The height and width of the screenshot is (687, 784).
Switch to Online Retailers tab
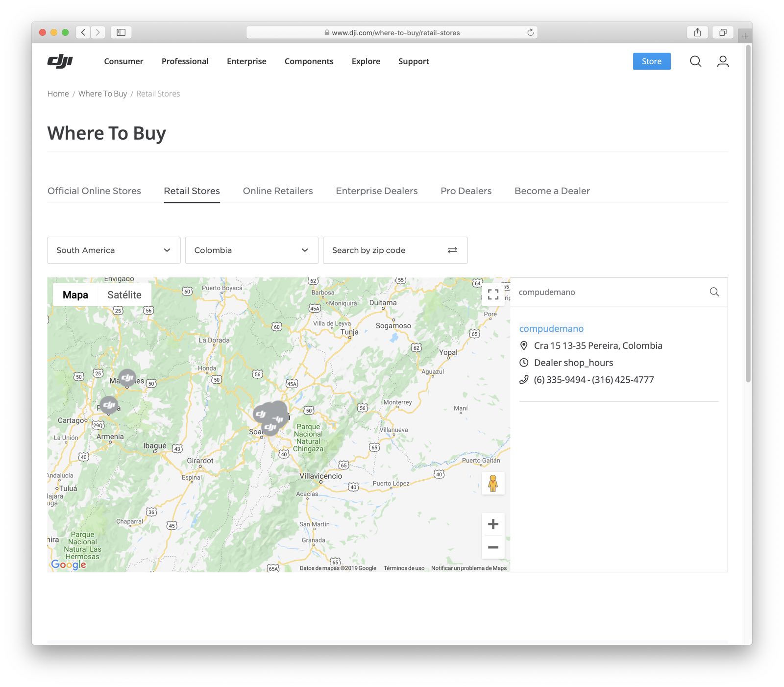click(x=278, y=191)
